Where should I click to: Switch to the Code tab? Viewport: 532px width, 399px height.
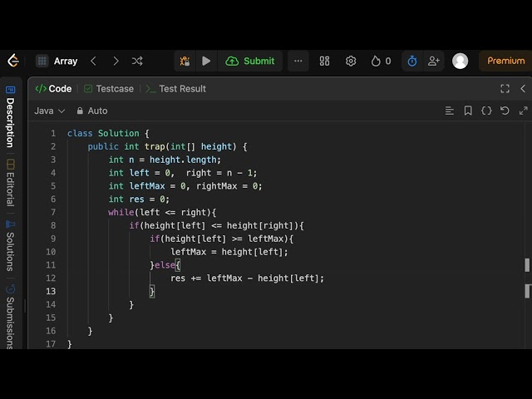coord(53,89)
